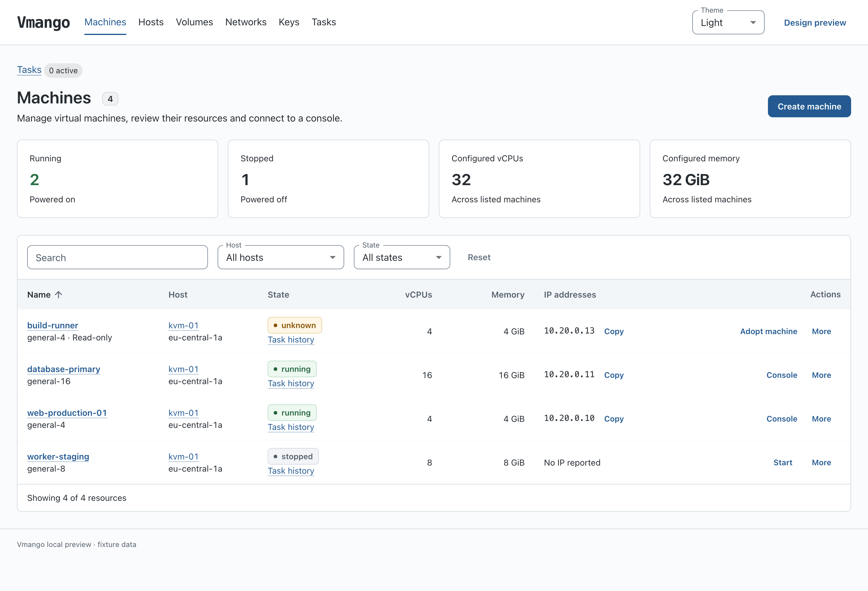Click the Configured memory 32 GiB card
The height and width of the screenshot is (591, 868).
point(750,179)
